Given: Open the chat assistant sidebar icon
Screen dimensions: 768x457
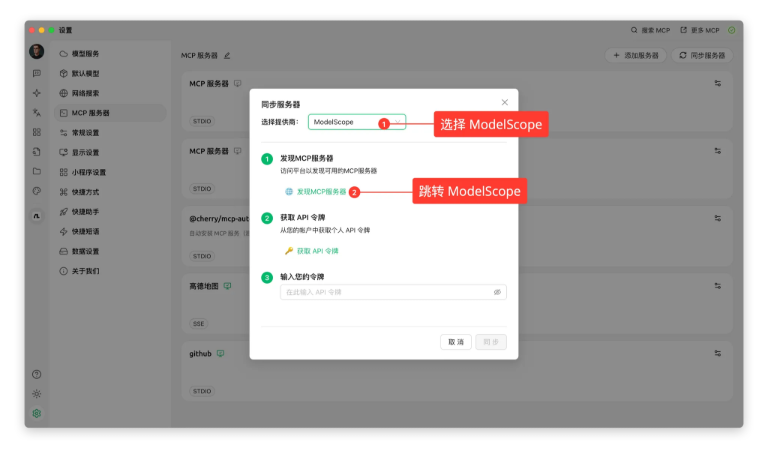Looking at the screenshot, I should (37, 73).
